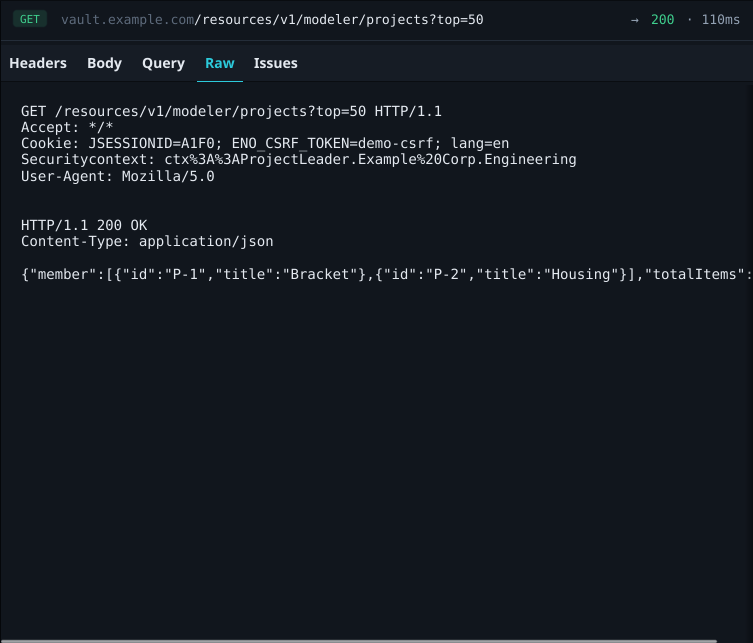Click the User-Agent header line

(x=118, y=176)
